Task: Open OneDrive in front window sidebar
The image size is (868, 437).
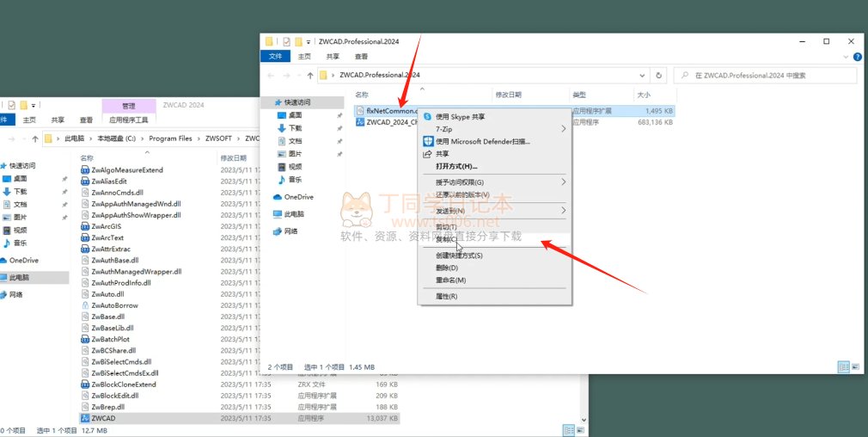Action: click(298, 197)
